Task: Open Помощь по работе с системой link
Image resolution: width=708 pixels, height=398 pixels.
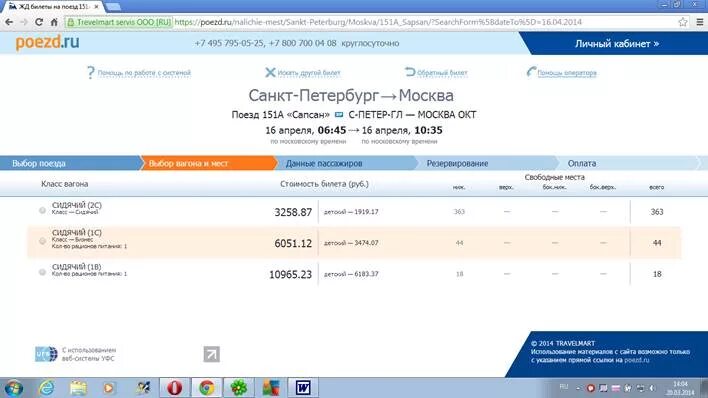Action: click(x=144, y=73)
